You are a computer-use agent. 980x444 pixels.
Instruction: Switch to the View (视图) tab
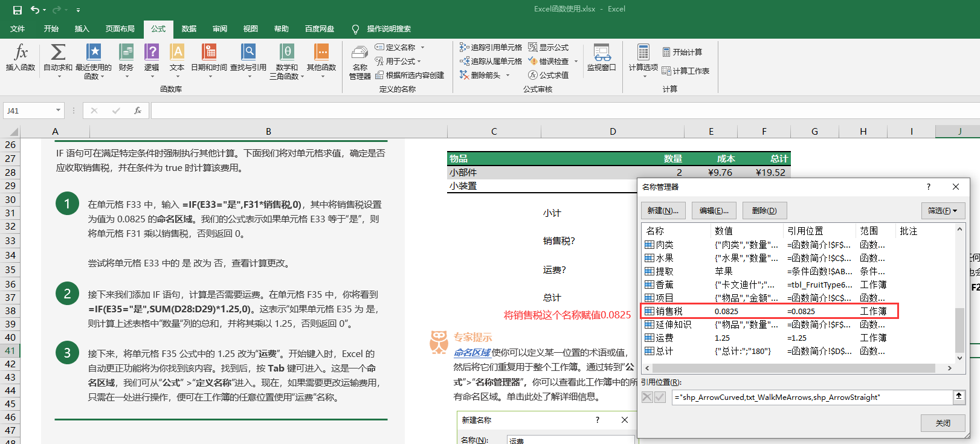[251, 28]
